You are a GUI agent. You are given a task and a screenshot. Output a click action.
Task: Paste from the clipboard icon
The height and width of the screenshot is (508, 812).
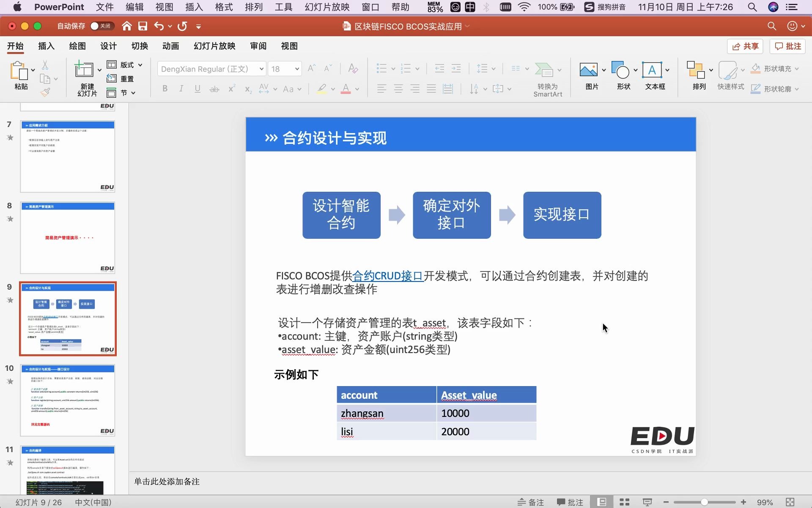point(19,70)
